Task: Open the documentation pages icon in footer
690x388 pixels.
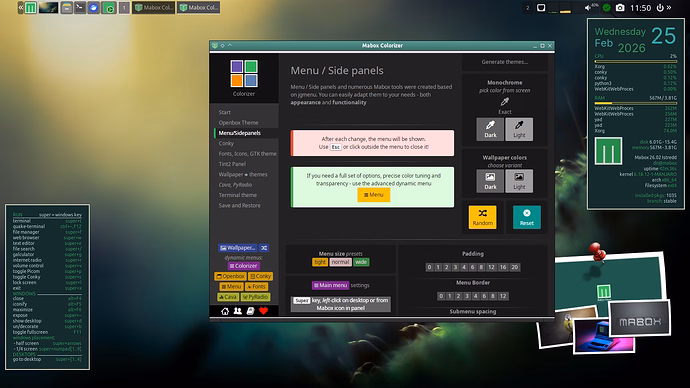Action: click(250, 311)
